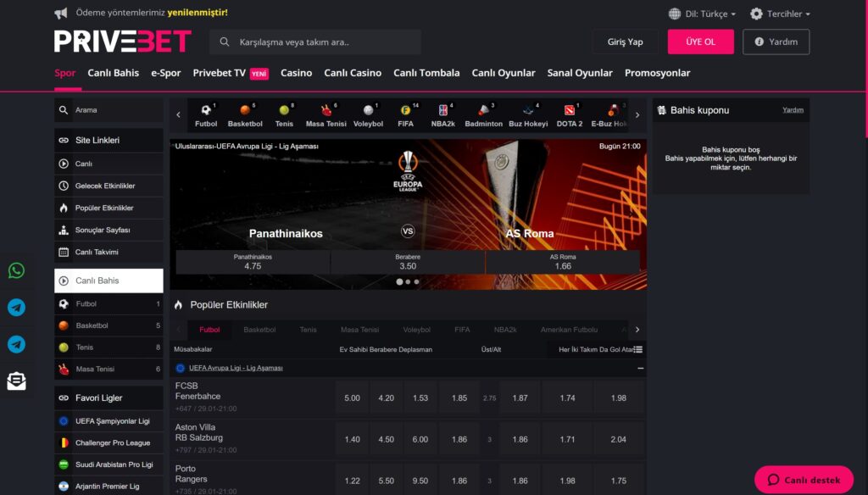
Task: Open the e-Spor menu item
Action: [166, 73]
